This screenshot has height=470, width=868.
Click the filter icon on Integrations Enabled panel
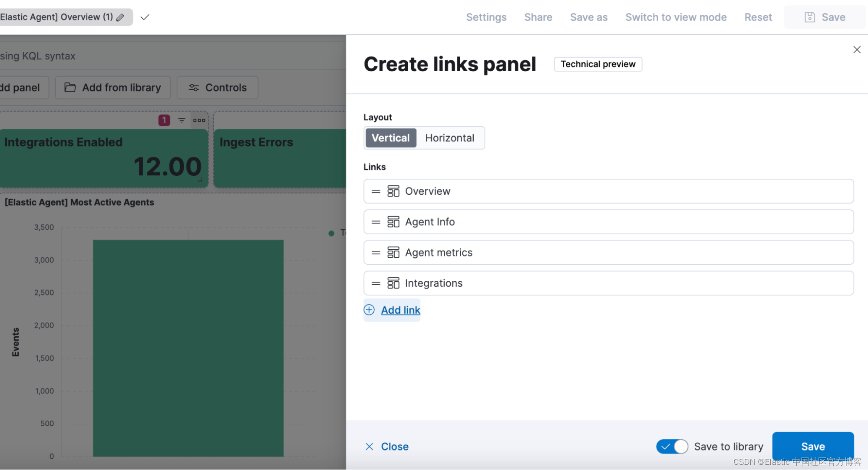(182, 120)
